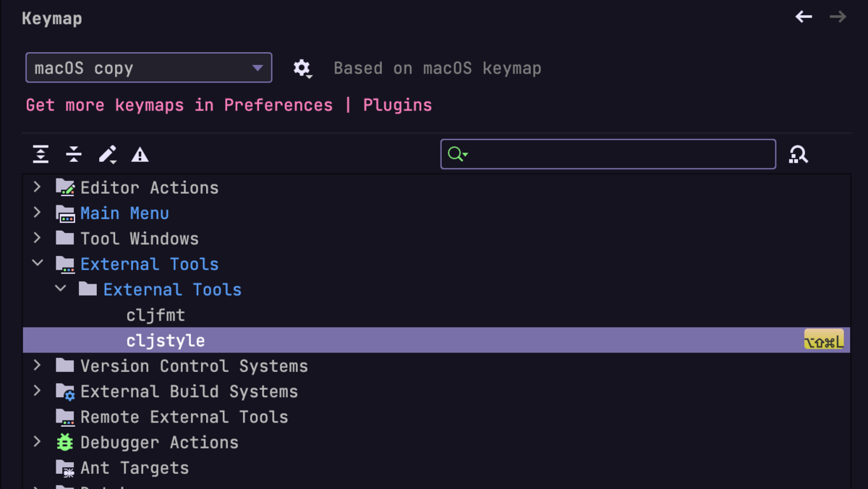Image resolution: width=868 pixels, height=489 pixels.
Task: Open the macOS copy keymap dropdown
Action: (149, 68)
